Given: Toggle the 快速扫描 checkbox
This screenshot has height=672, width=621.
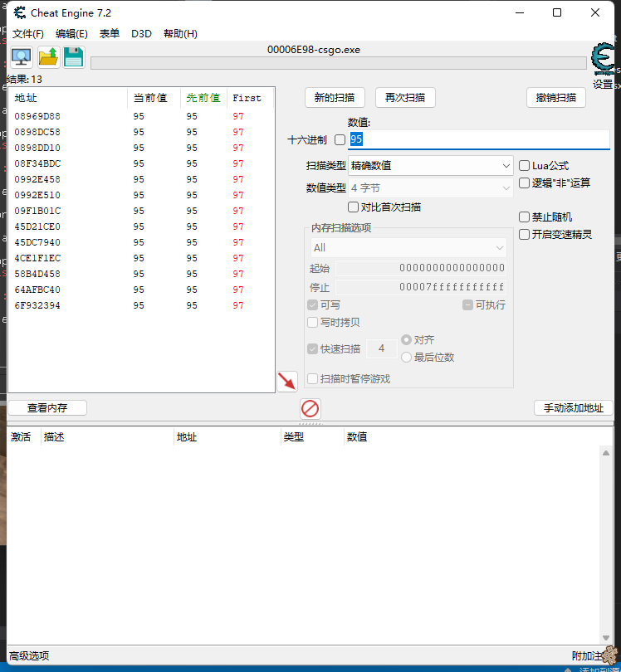Looking at the screenshot, I should tap(313, 348).
